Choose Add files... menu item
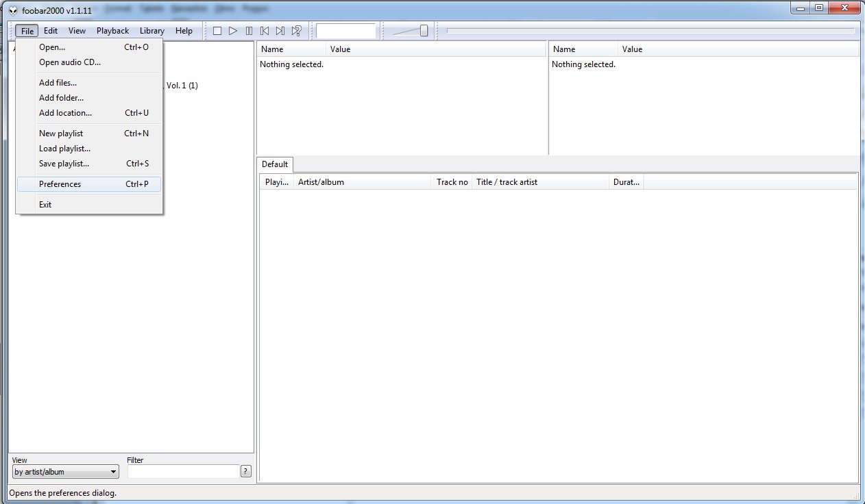Image resolution: width=865 pixels, height=504 pixels. point(89,83)
